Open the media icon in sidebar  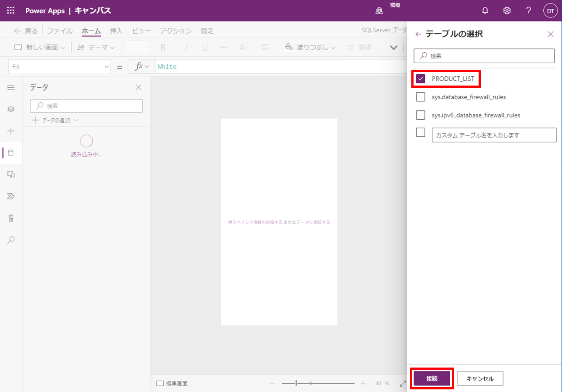click(11, 175)
